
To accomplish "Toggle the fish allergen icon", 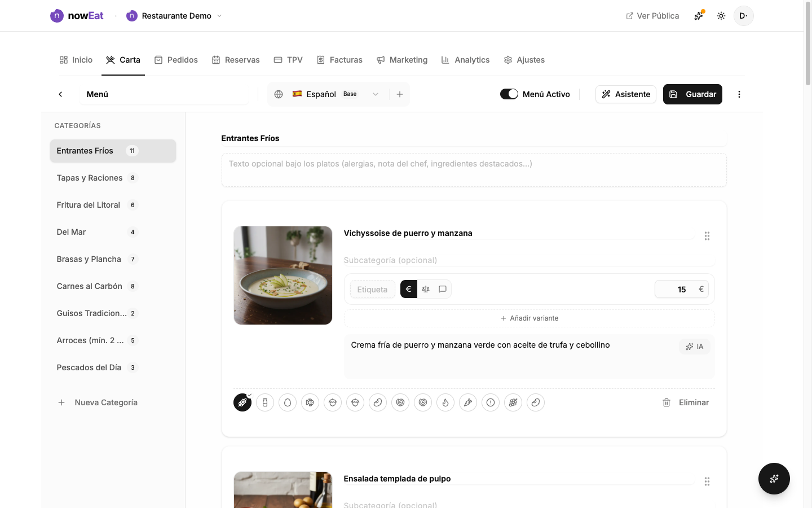I will point(310,402).
